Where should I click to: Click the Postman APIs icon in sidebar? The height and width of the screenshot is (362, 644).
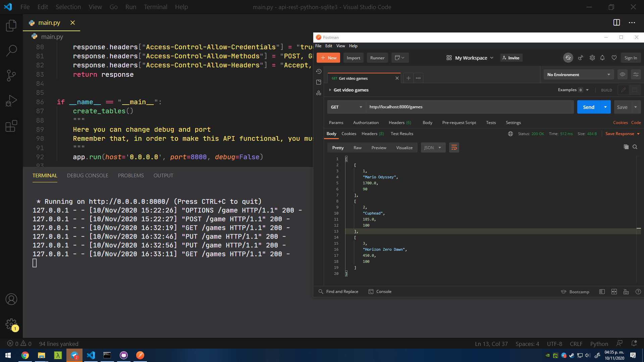coord(319,94)
